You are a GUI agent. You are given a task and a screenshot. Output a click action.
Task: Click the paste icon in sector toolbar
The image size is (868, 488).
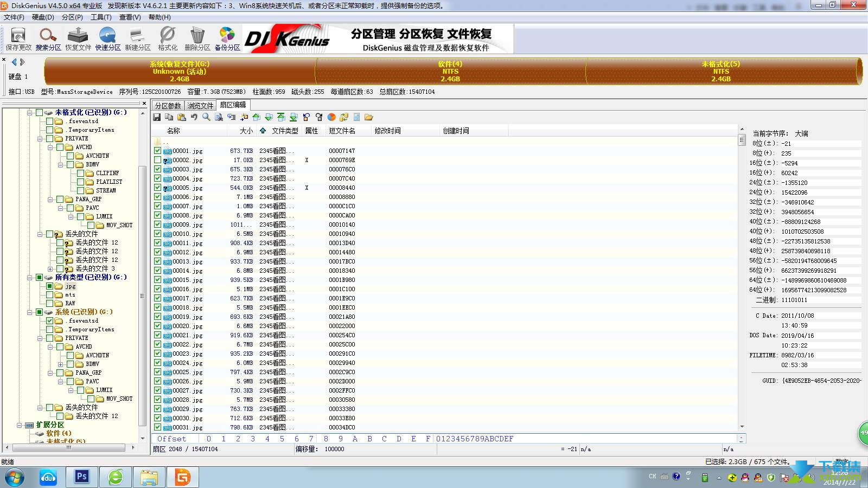tap(182, 117)
